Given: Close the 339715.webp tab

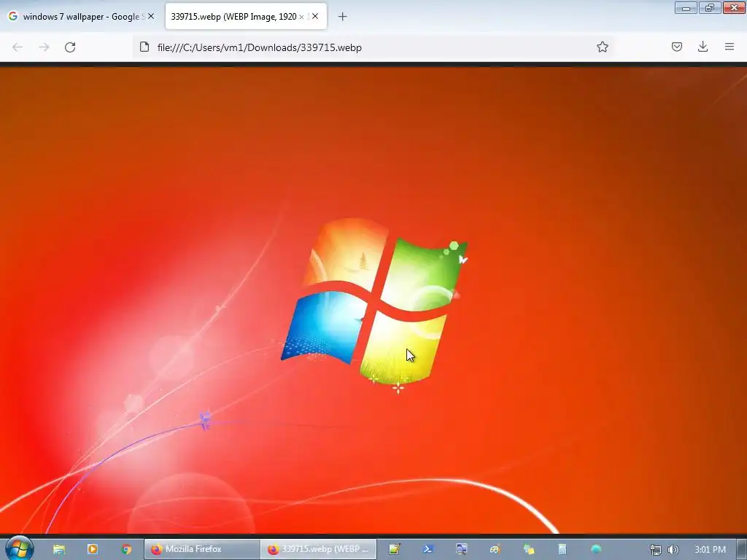Looking at the screenshot, I should [x=315, y=16].
